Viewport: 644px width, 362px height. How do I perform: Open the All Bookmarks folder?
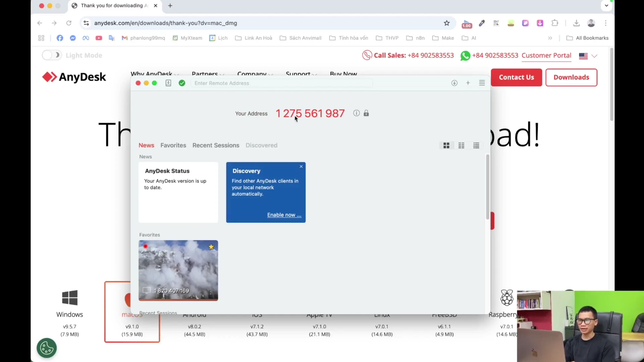click(x=587, y=38)
